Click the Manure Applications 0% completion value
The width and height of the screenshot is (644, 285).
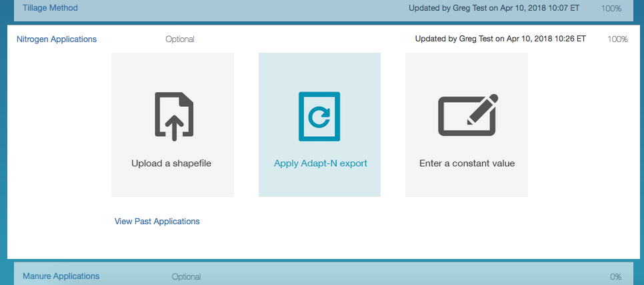(x=615, y=276)
